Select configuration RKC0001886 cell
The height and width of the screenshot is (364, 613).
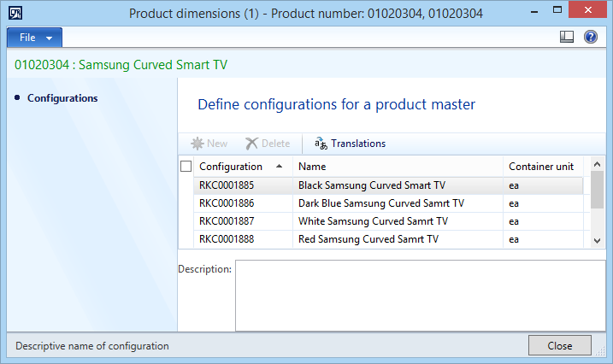(x=243, y=203)
